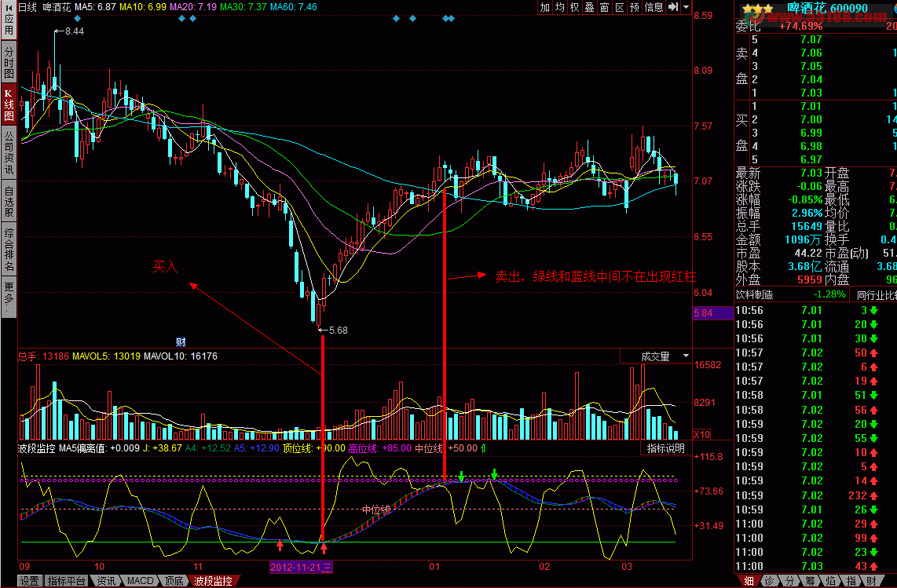The image size is (897, 588).
Task: Select the 分 tab in right panel
Action: (x=789, y=581)
